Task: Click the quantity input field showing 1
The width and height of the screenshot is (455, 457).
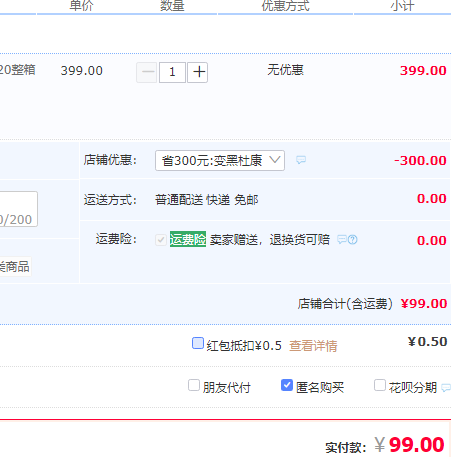Action: [x=172, y=72]
